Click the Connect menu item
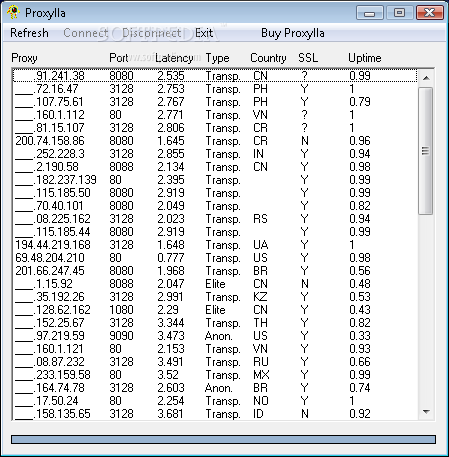Screen dimensions: 449x457 pyautogui.click(x=86, y=33)
